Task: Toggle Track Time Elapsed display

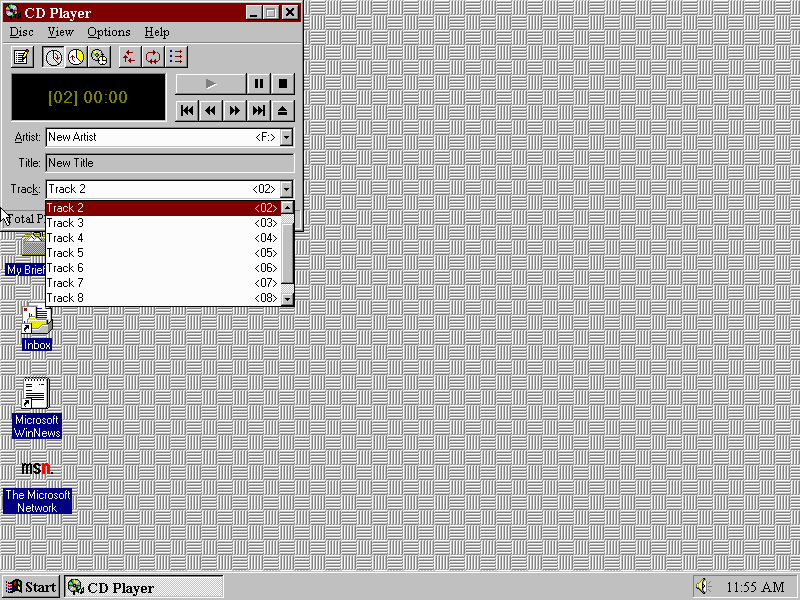Action: (x=53, y=57)
